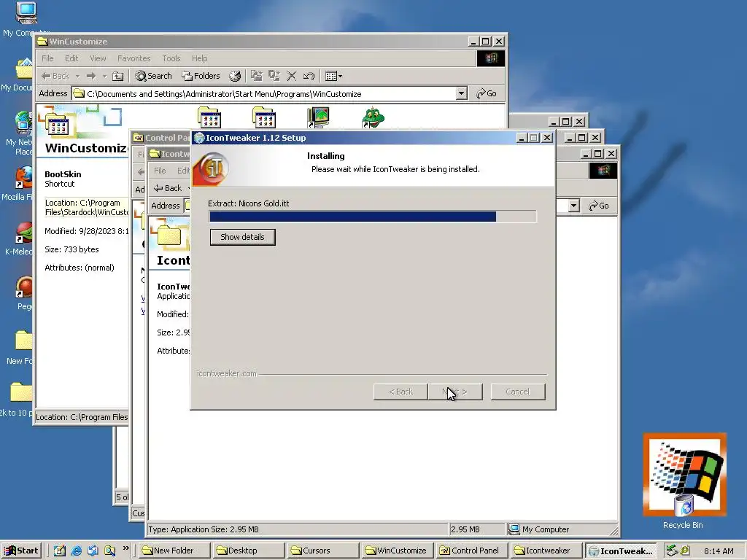Click the Back button in the Icontweaker window
This screenshot has width=747, height=560.
(169, 188)
